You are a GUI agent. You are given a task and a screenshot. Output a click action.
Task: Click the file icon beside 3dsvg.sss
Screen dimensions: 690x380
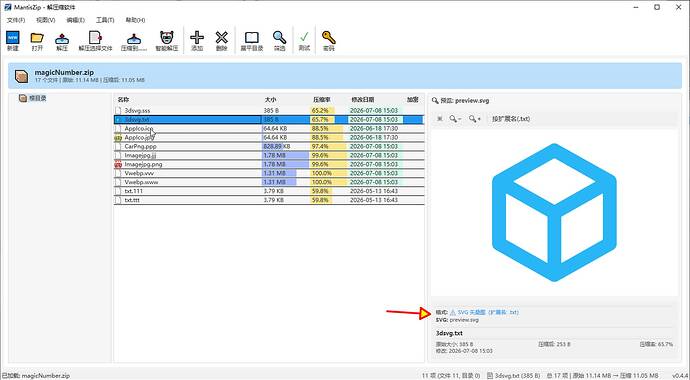[x=118, y=111]
